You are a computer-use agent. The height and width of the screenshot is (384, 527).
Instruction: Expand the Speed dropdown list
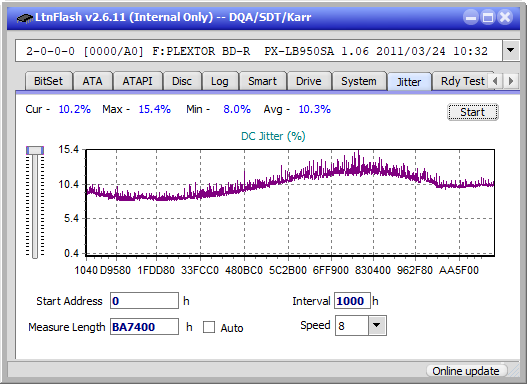coord(377,325)
